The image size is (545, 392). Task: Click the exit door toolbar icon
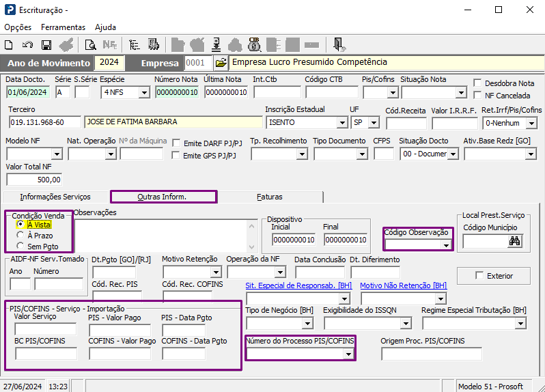click(339, 45)
